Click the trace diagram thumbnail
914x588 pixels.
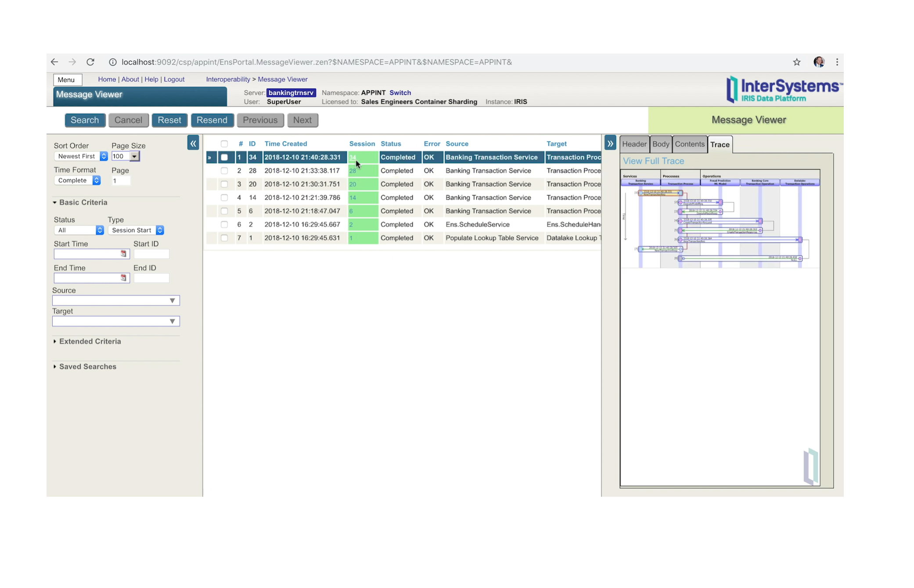(720, 219)
